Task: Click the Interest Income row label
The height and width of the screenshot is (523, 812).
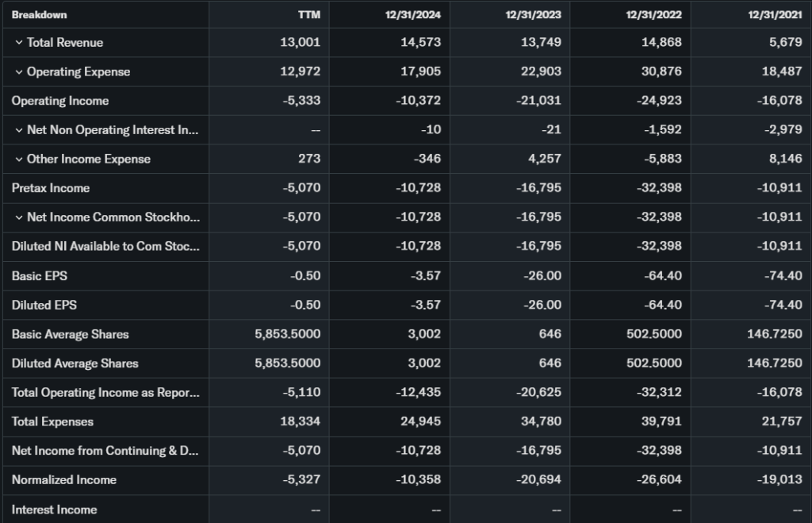Action: tap(54, 510)
